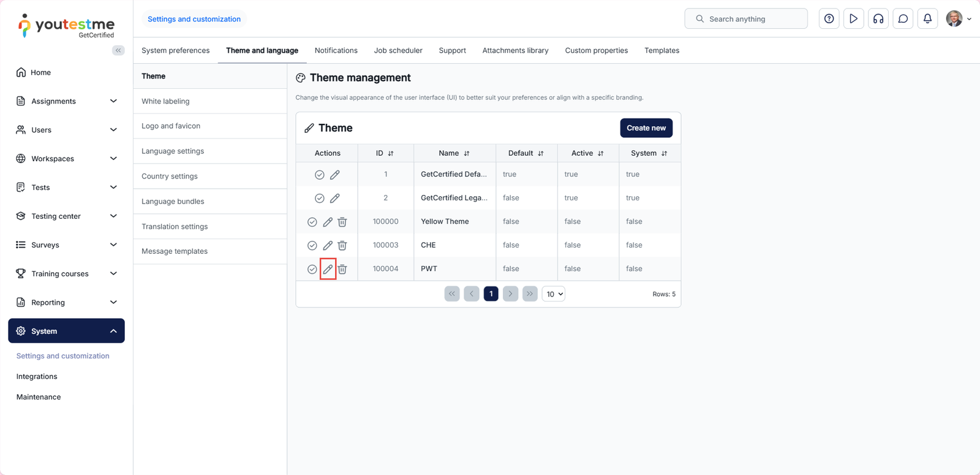The width and height of the screenshot is (980, 475).
Task: Click the Search anything input field
Action: pyautogui.click(x=746, y=19)
